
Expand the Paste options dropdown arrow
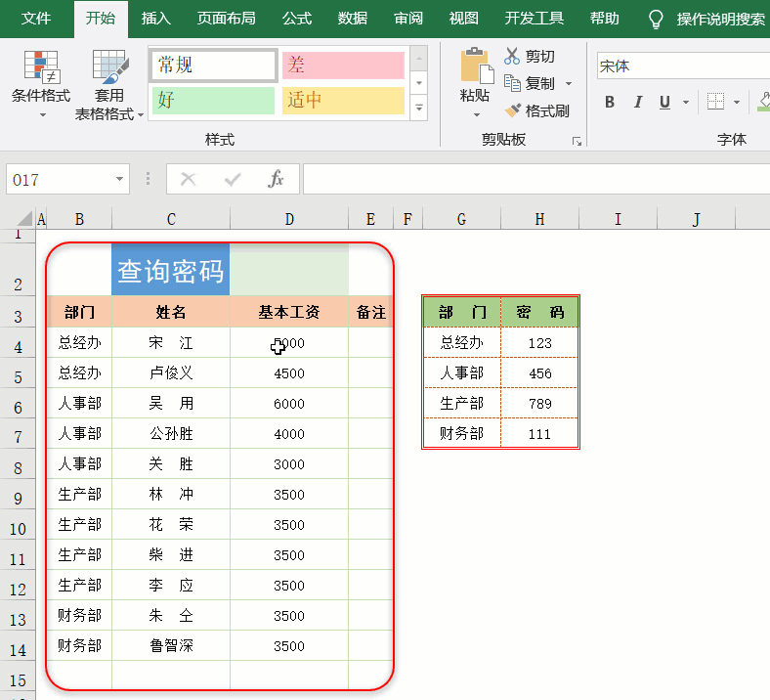coord(476,115)
